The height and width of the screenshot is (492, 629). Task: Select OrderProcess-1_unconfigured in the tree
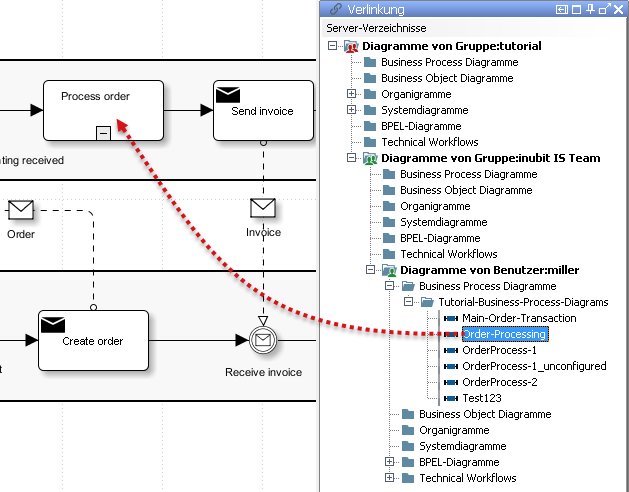[x=534, y=366]
